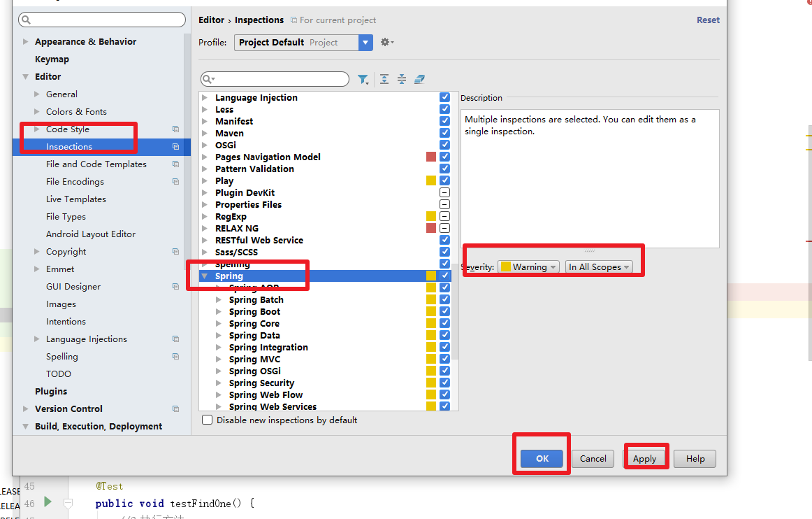The image size is (812, 519).
Task: Click the project icon beside Copyright
Action: [175, 252]
